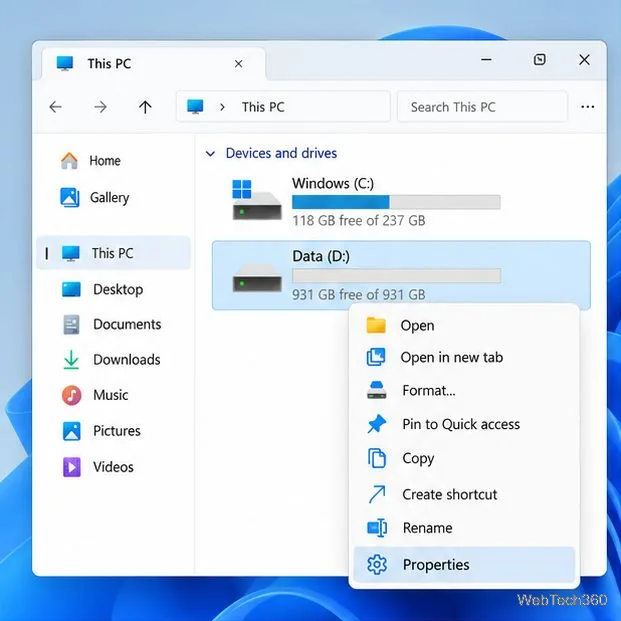Click the Music note icon

point(72,395)
